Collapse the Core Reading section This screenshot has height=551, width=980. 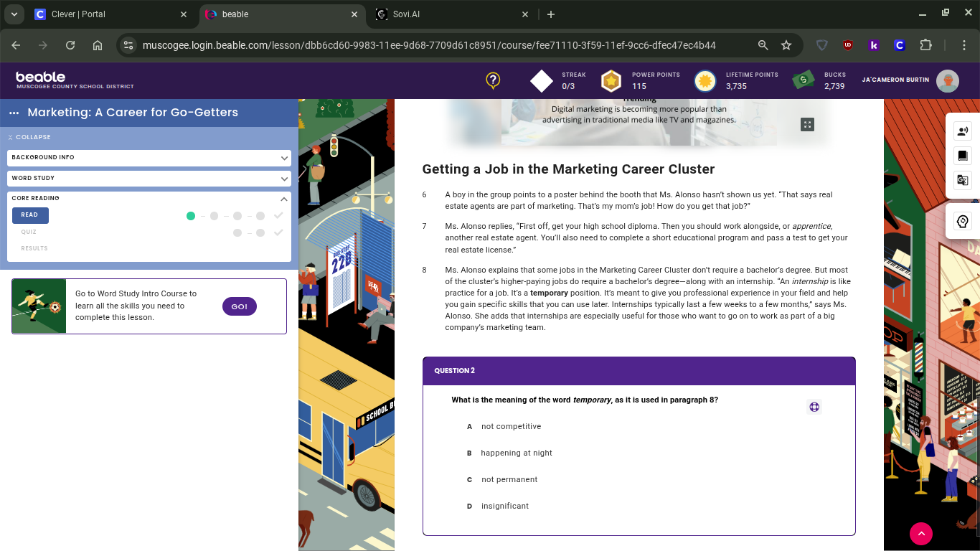tap(283, 199)
